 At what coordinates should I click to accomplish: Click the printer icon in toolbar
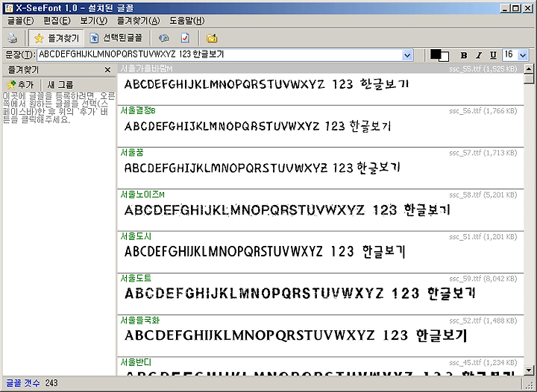pyautogui.click(x=13, y=38)
